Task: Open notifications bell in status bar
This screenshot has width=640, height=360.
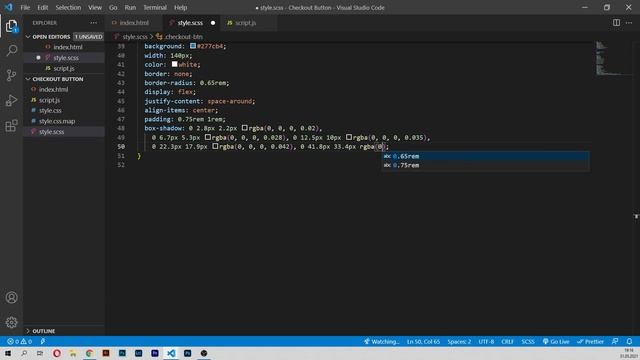Action: pos(629,341)
